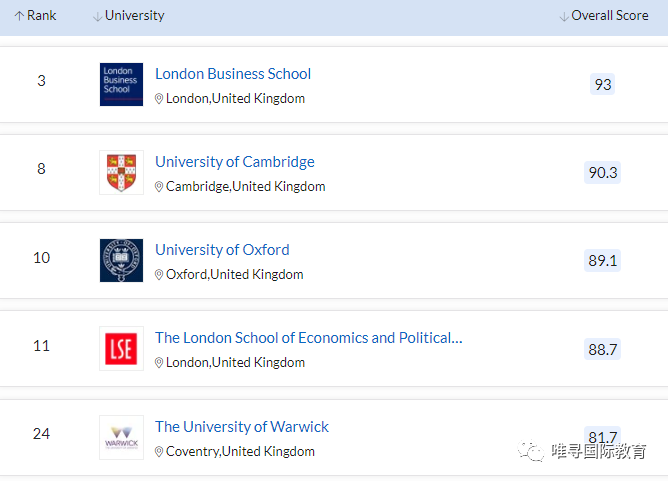Click the rank 24 cell
Image resolution: width=668 pixels, height=481 pixels.
[41, 434]
